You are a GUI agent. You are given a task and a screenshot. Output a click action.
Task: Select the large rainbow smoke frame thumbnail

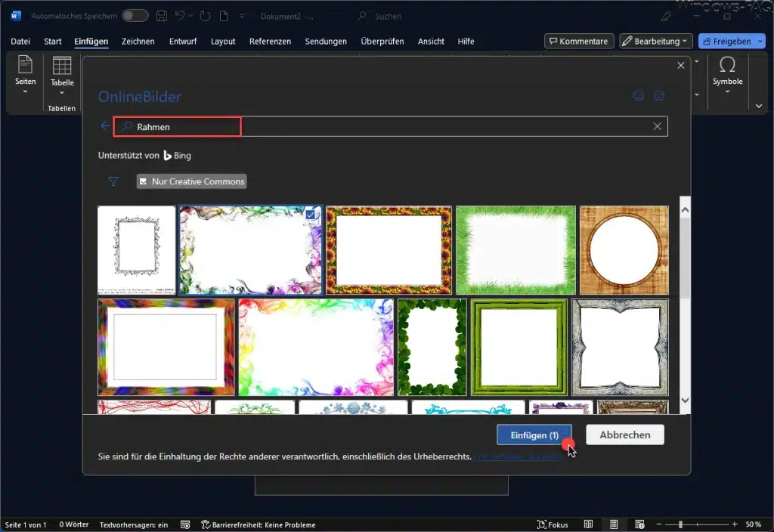coord(316,347)
